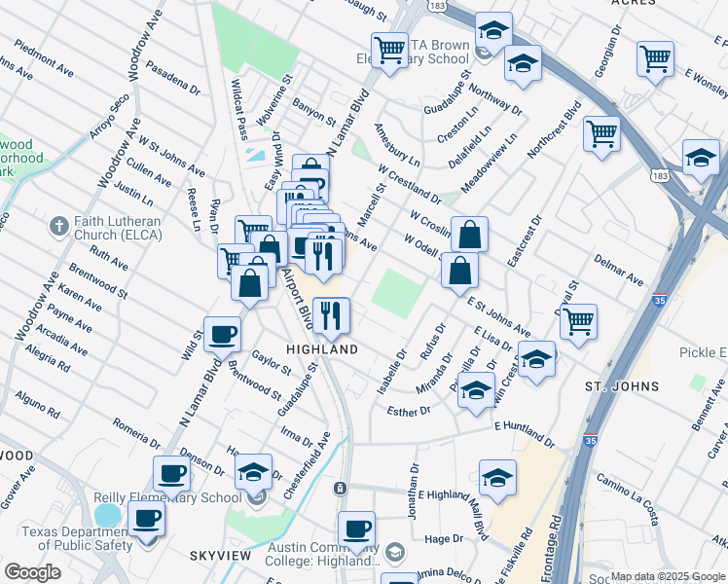
Task: Click the Esther Dr street label
Action: click(x=409, y=412)
